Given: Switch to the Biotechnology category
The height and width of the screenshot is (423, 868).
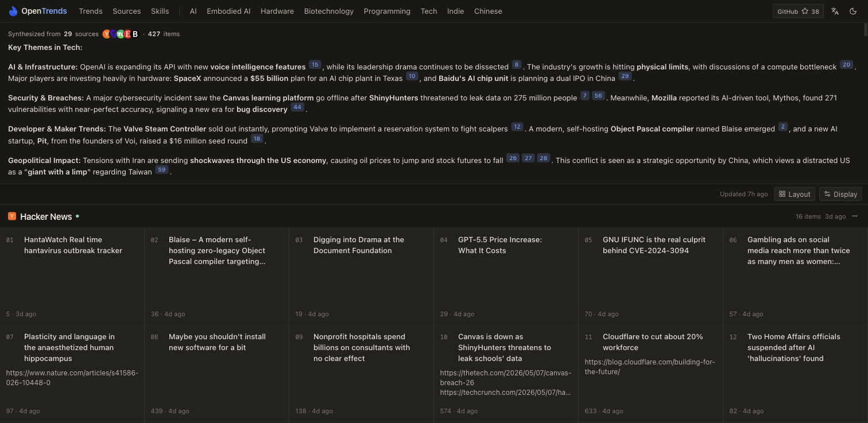Looking at the screenshot, I should [x=329, y=11].
